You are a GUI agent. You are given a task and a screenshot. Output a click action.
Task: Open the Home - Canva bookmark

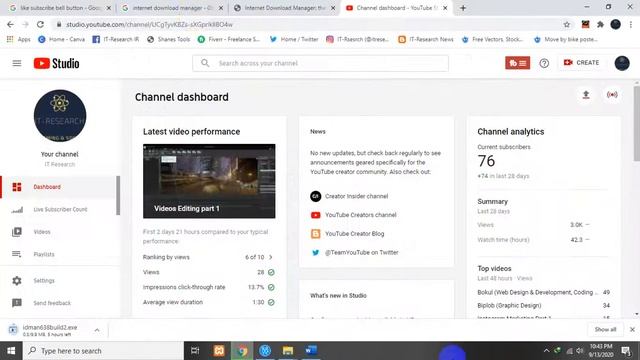click(62, 39)
